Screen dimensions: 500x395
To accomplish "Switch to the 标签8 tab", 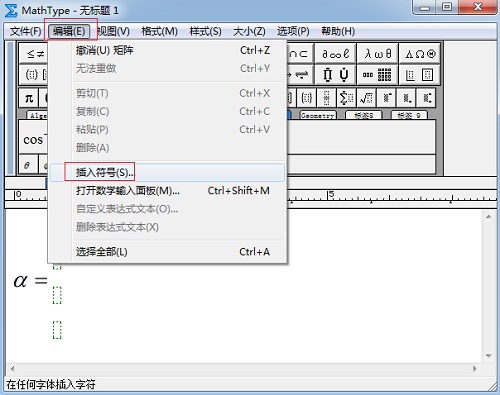I will (x=363, y=115).
